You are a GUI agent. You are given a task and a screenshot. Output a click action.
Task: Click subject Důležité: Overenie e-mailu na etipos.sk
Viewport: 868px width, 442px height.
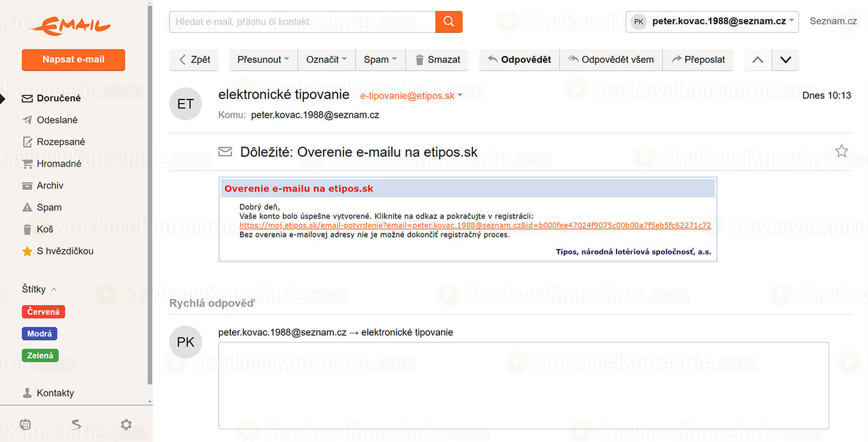pos(359,152)
